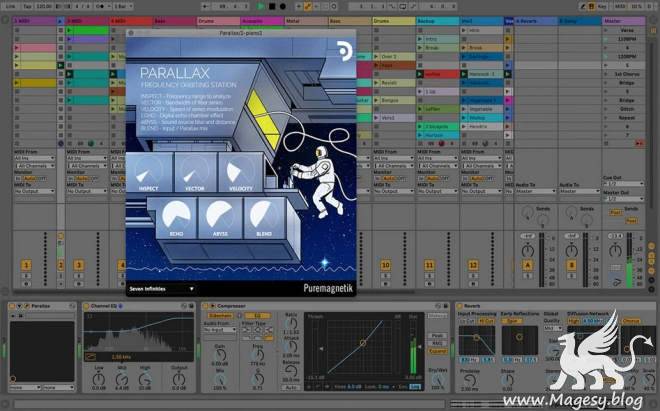Select the Master track header
Screen dimensions: 660x411
[x=623, y=21]
